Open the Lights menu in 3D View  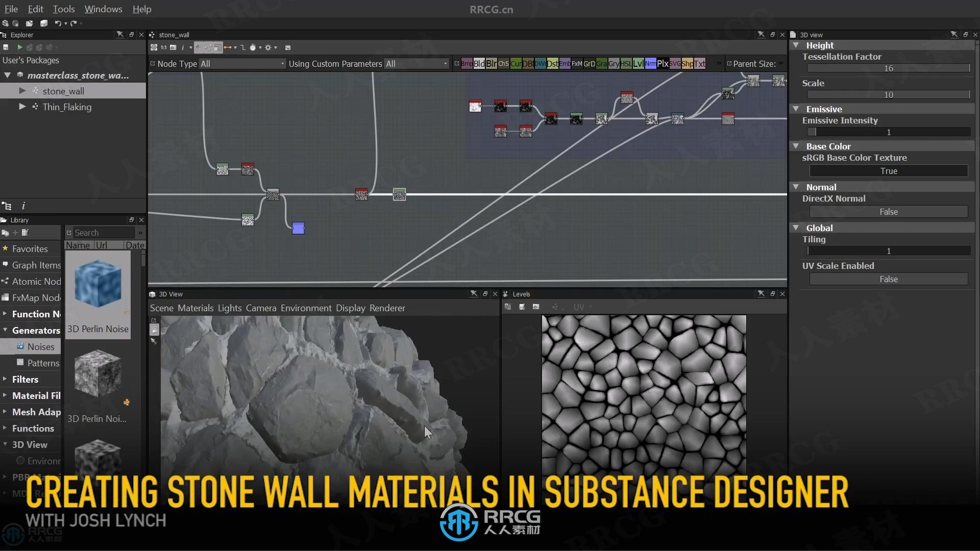point(230,308)
